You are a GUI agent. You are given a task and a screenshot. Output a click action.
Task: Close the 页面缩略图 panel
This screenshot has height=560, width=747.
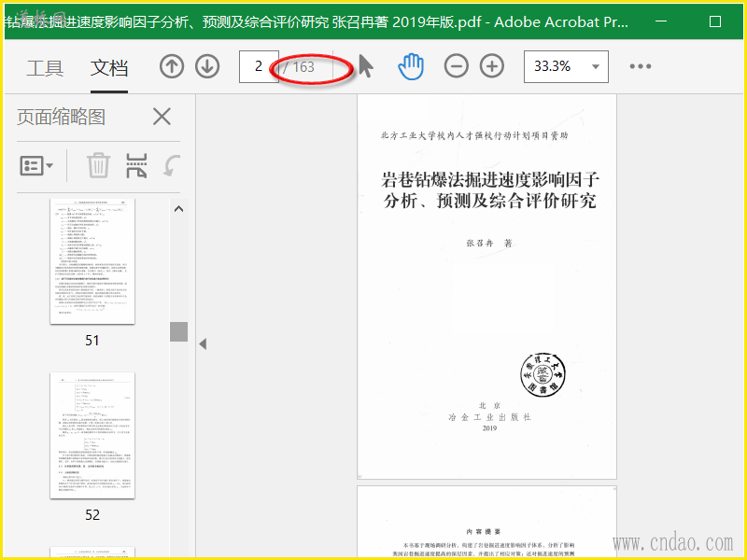162,116
